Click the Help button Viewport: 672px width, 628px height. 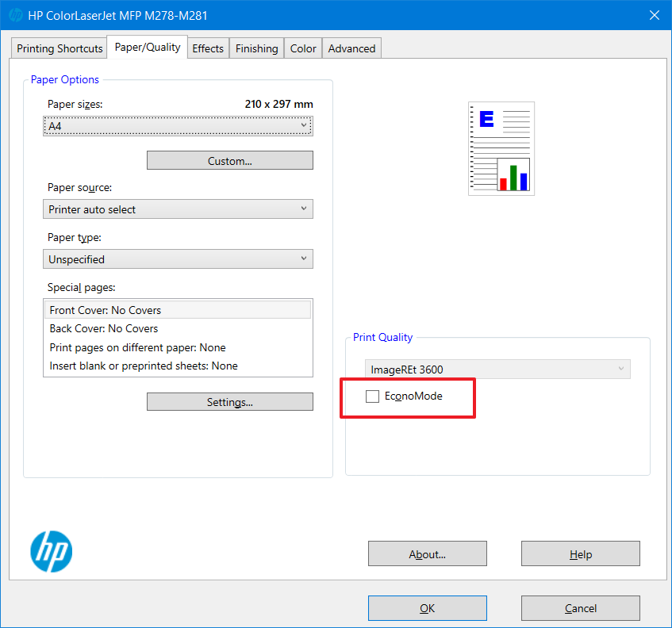(x=581, y=554)
